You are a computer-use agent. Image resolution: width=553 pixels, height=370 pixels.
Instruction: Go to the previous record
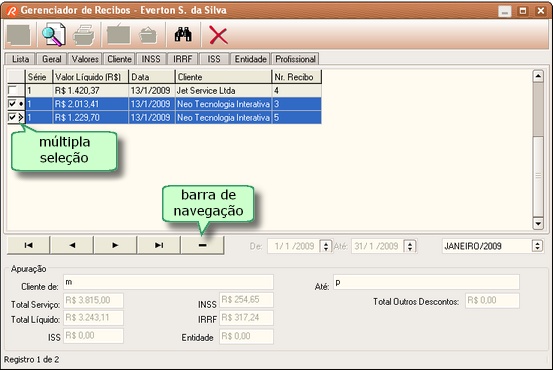tap(72, 245)
